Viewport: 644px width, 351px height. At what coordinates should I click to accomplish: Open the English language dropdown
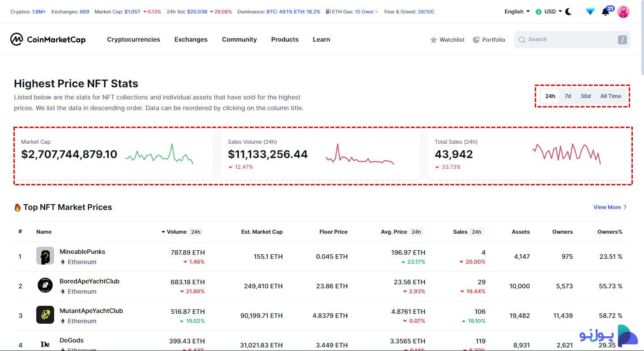coord(517,12)
